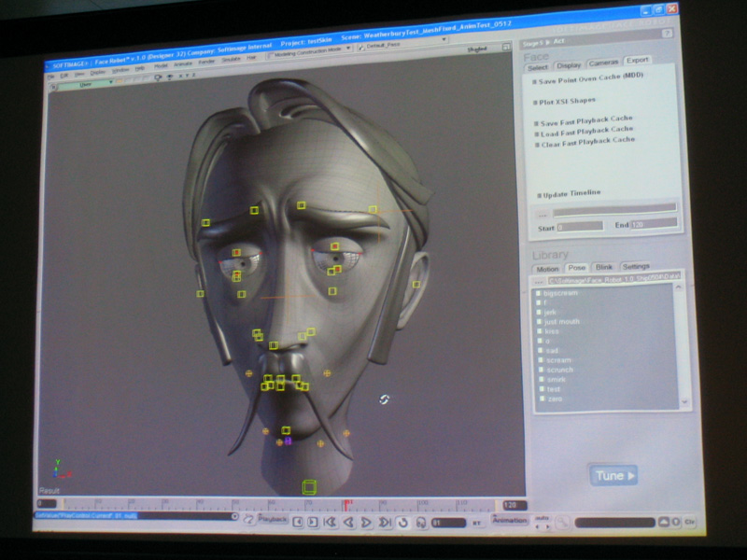Select the purple control on the chin

pos(289,441)
